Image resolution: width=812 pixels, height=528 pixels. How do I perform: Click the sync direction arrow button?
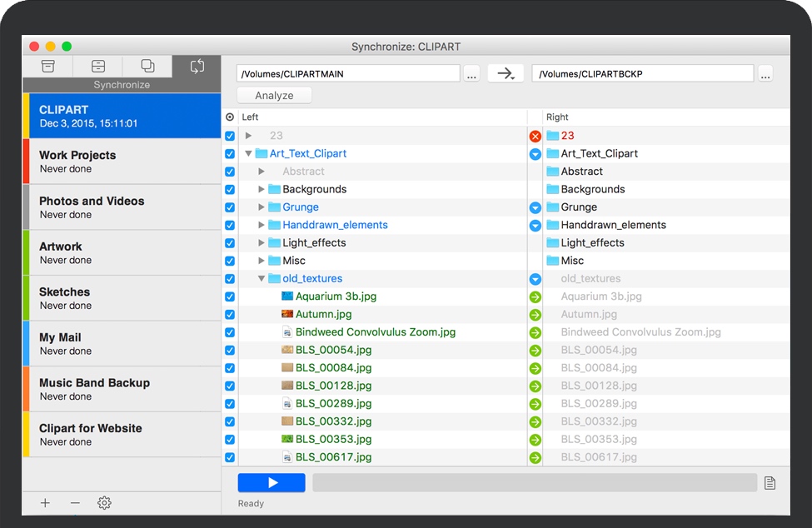[x=506, y=73]
